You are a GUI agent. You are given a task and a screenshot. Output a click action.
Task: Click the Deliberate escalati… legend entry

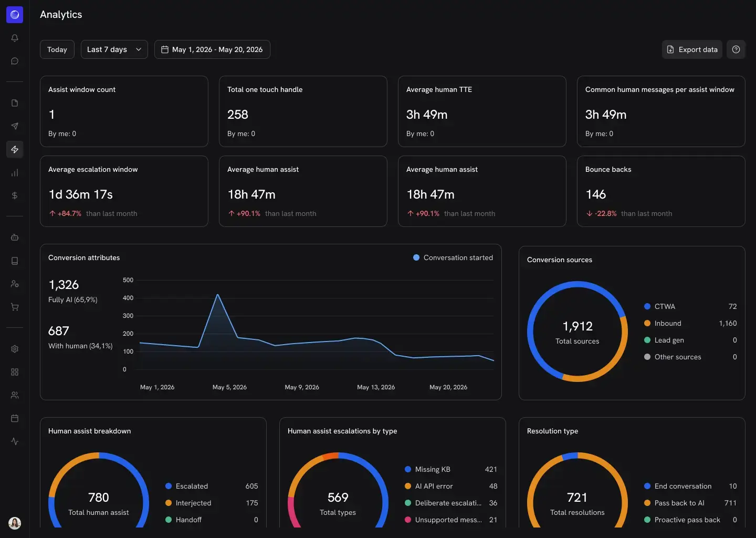coord(451,503)
